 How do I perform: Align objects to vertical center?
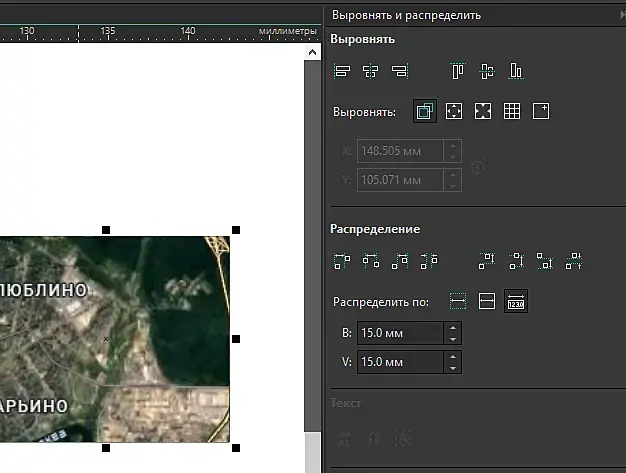[x=487, y=71]
